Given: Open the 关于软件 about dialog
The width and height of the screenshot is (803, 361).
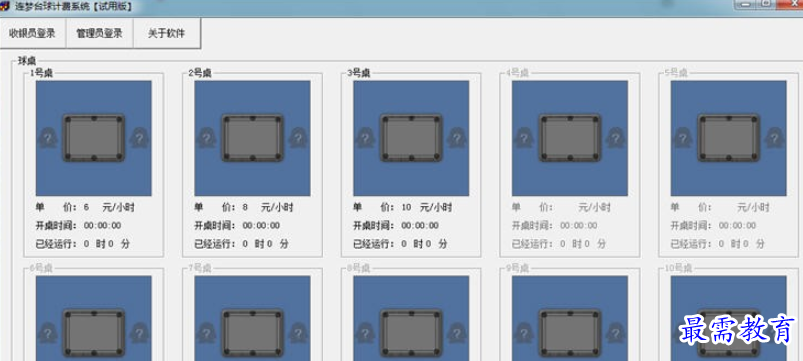Looking at the screenshot, I should tap(166, 33).
